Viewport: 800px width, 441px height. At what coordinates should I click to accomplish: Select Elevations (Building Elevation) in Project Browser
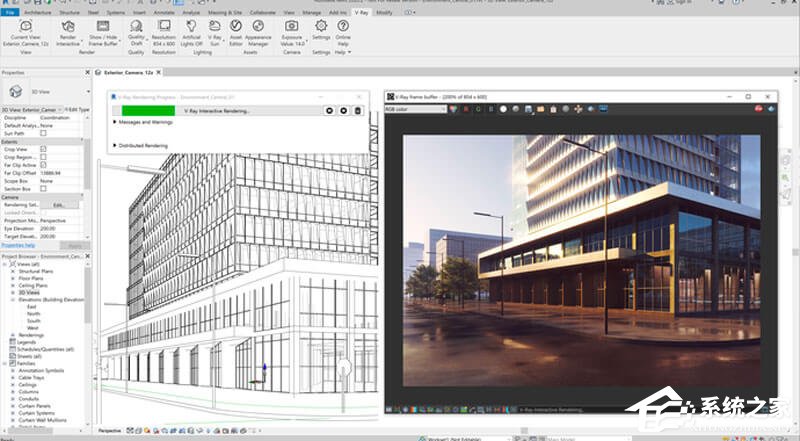(52, 299)
